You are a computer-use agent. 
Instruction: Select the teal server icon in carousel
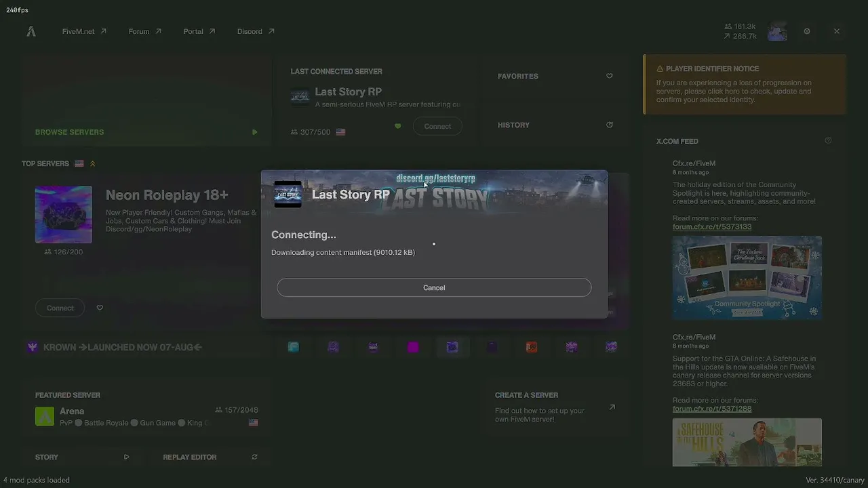click(x=293, y=347)
